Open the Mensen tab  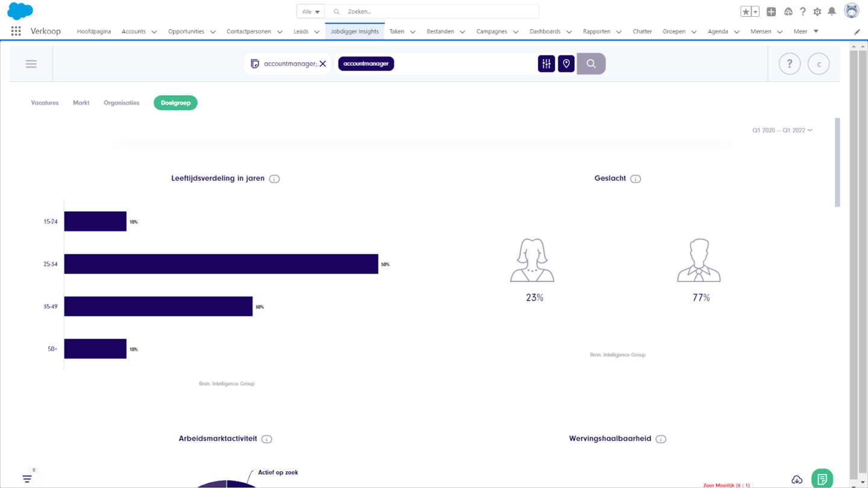(x=761, y=31)
